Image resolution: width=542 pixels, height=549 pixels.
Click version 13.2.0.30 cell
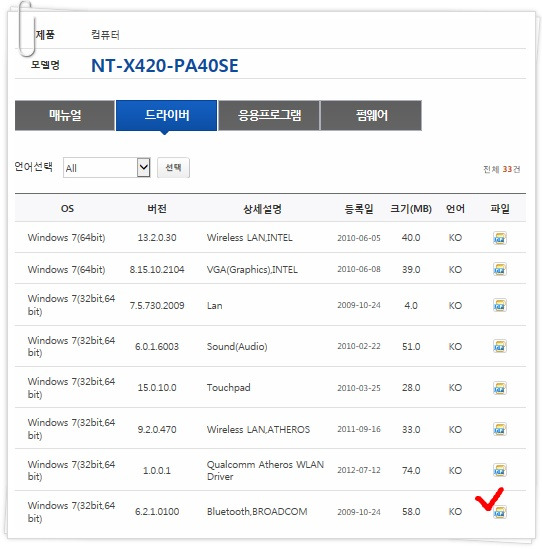[x=157, y=238]
